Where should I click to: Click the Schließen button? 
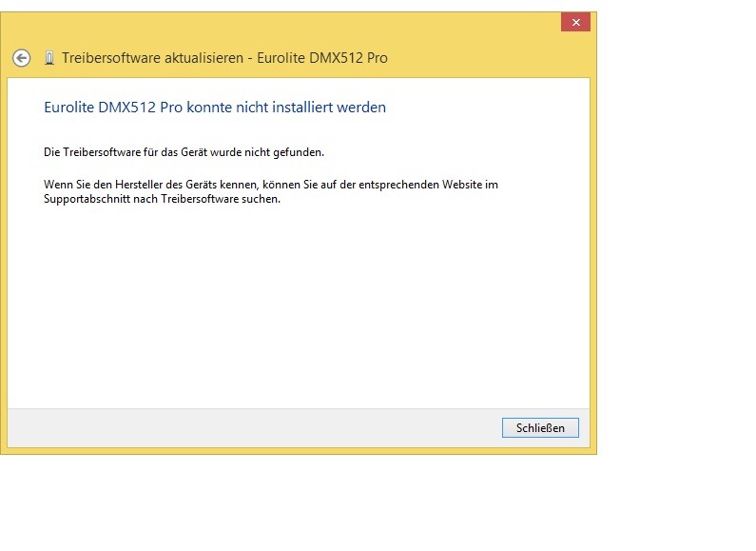pos(540,427)
